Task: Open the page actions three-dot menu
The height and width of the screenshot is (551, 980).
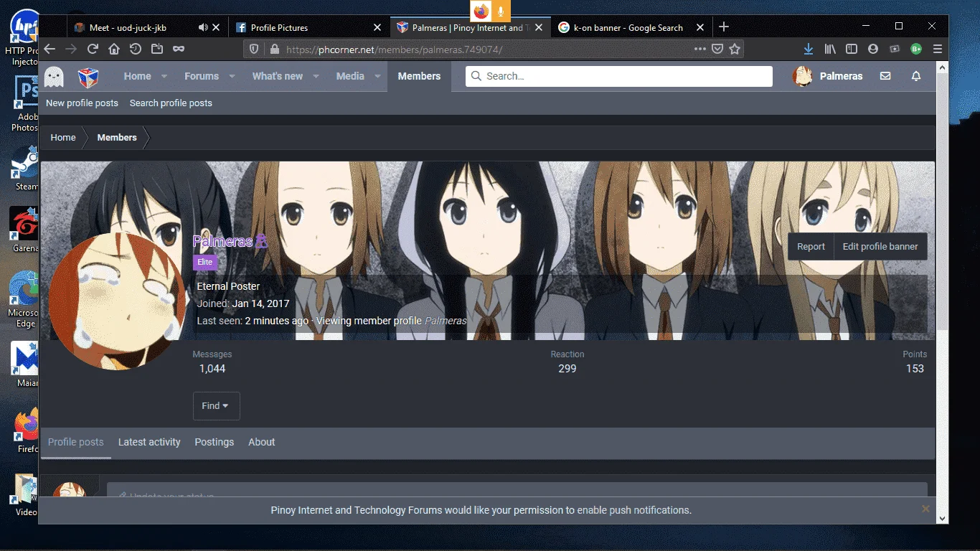Action: tap(700, 49)
